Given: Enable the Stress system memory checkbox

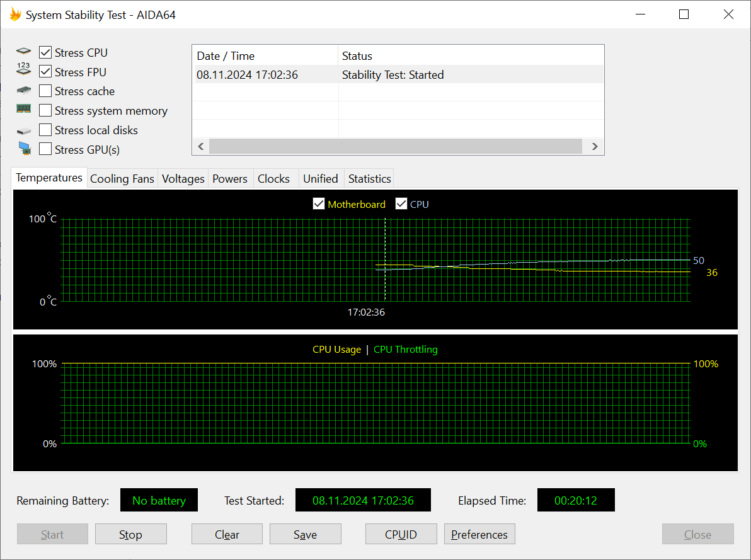Looking at the screenshot, I should pos(45,110).
